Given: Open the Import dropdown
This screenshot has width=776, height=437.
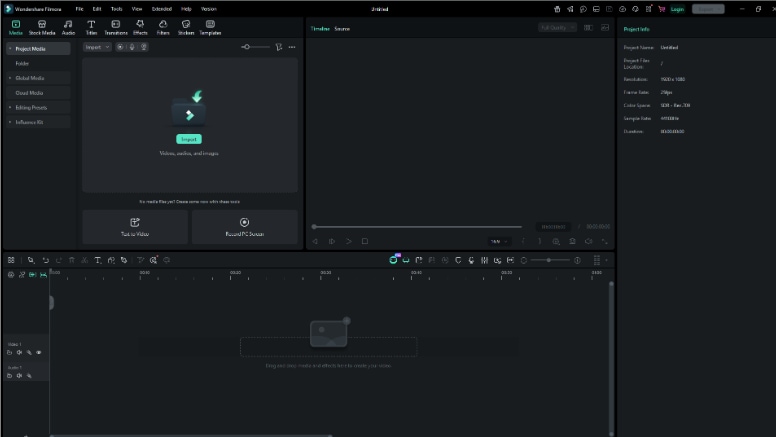Looking at the screenshot, I should click(97, 47).
